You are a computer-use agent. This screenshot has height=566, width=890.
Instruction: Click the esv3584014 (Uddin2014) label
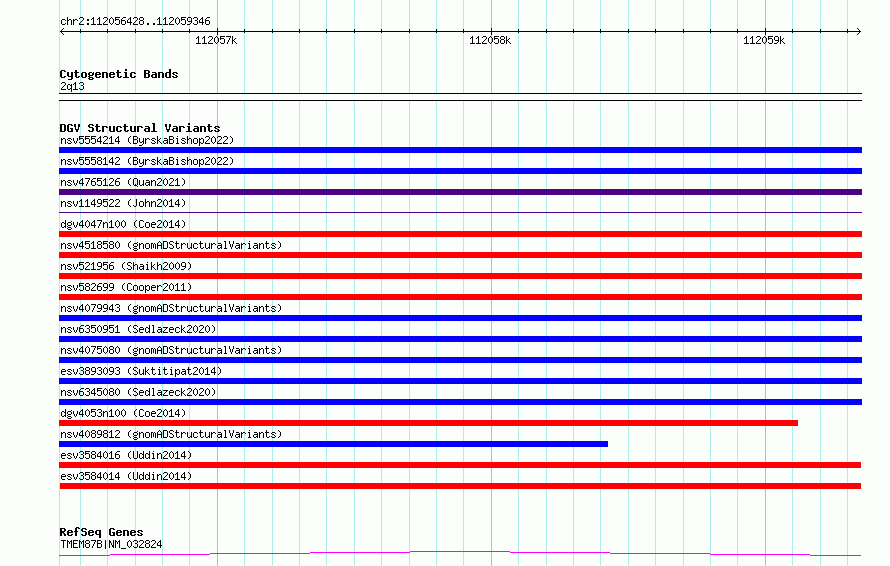tap(126, 476)
